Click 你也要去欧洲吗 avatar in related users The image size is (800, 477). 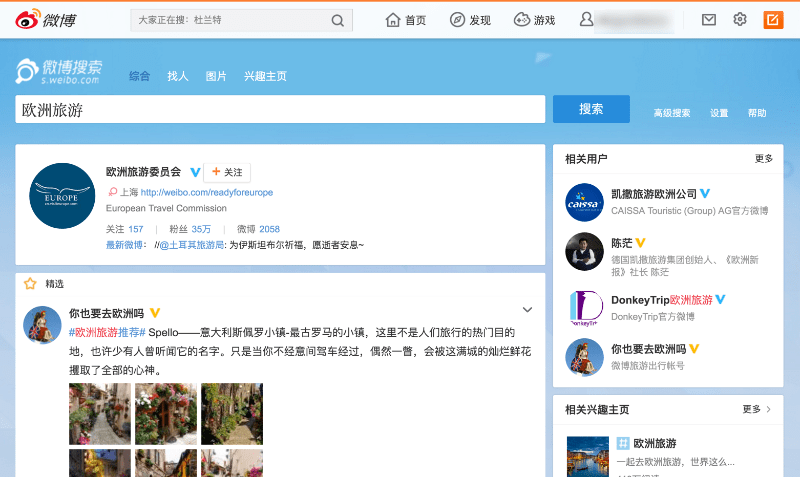584,358
